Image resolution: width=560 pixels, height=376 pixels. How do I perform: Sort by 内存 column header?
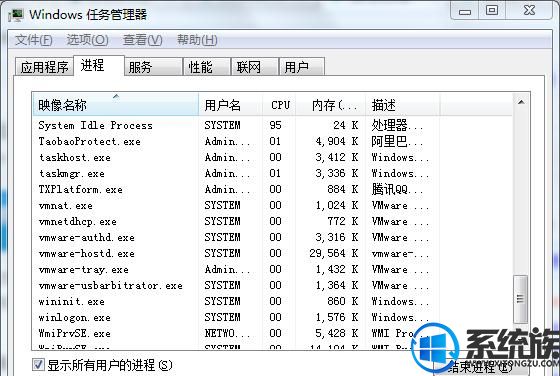click(331, 105)
